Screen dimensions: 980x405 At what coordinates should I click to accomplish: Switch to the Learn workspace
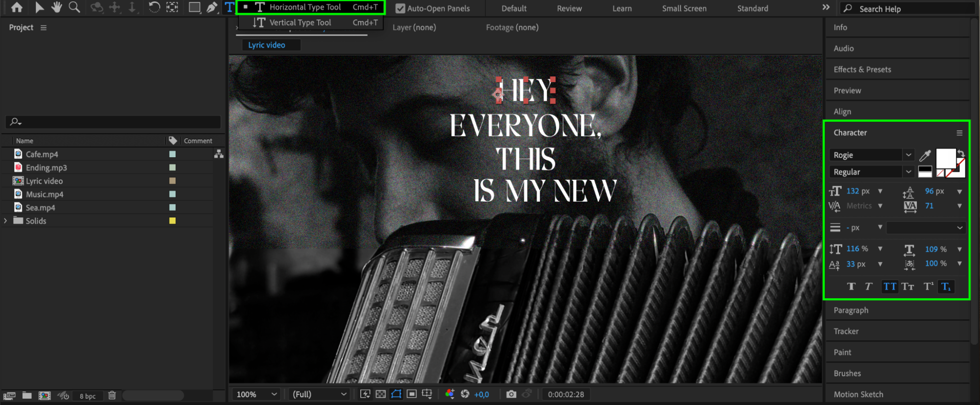pyautogui.click(x=622, y=8)
